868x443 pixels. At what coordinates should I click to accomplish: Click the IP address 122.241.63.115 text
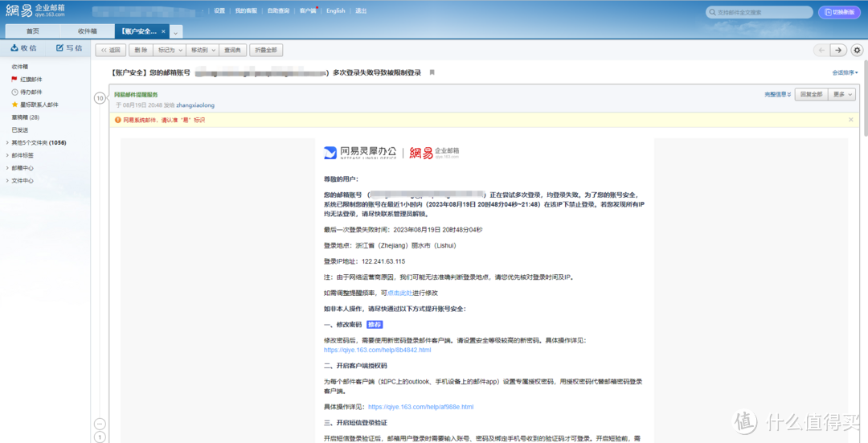tap(383, 261)
